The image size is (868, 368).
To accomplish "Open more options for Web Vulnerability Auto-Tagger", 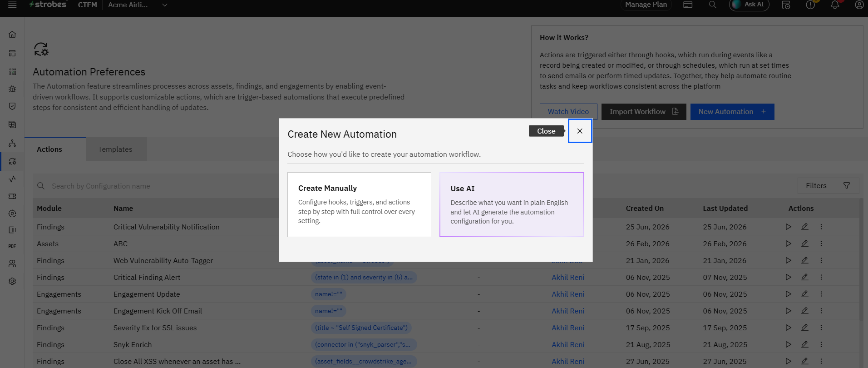I will (821, 260).
